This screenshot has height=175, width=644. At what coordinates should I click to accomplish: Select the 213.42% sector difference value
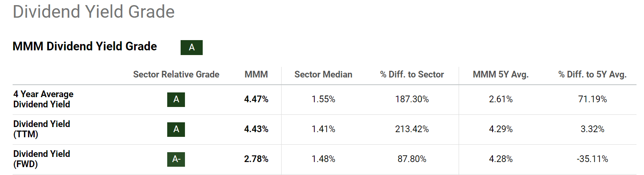click(x=412, y=129)
